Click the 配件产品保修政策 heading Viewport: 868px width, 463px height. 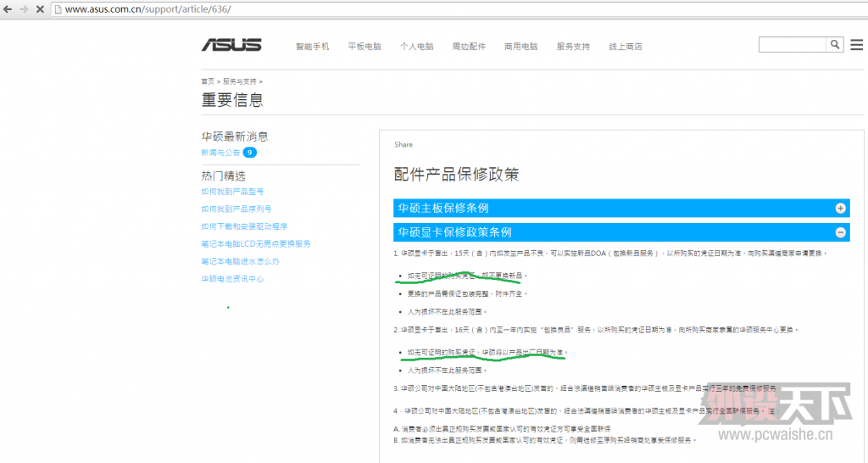click(x=457, y=175)
